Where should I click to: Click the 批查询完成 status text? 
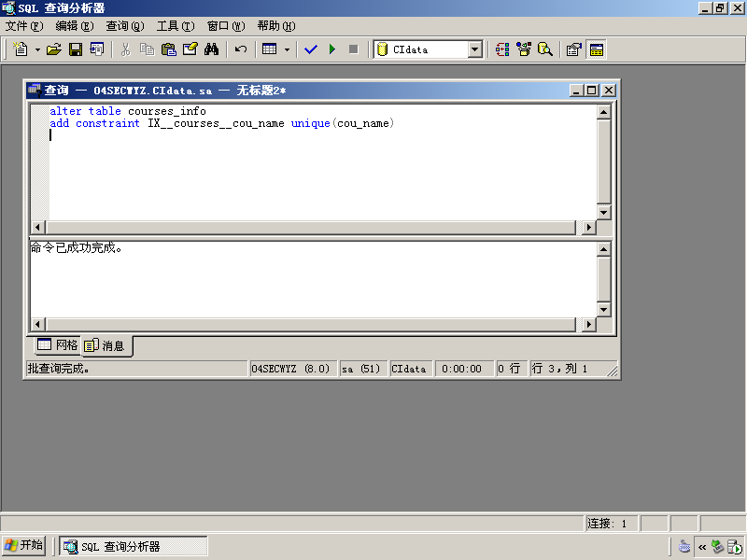pyautogui.click(x=58, y=369)
